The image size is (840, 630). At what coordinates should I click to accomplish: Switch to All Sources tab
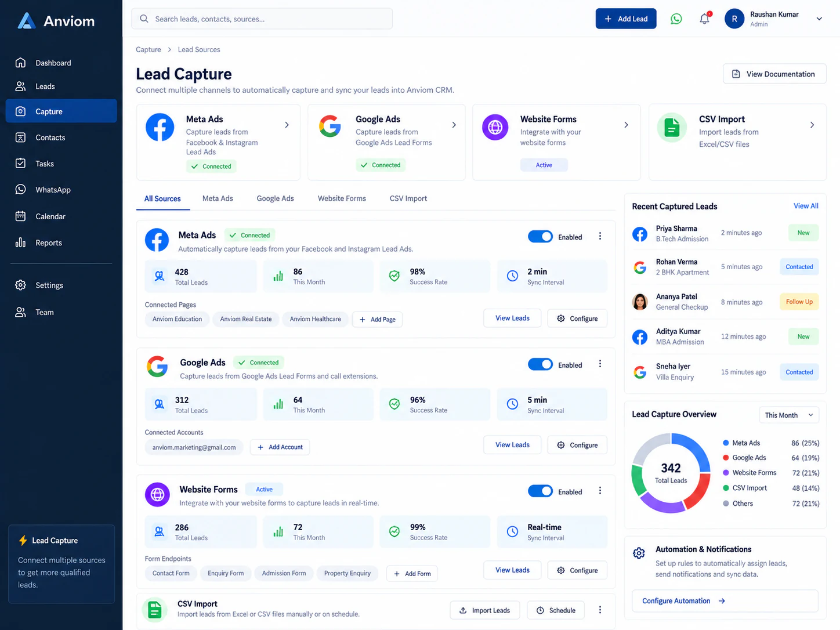[162, 198]
